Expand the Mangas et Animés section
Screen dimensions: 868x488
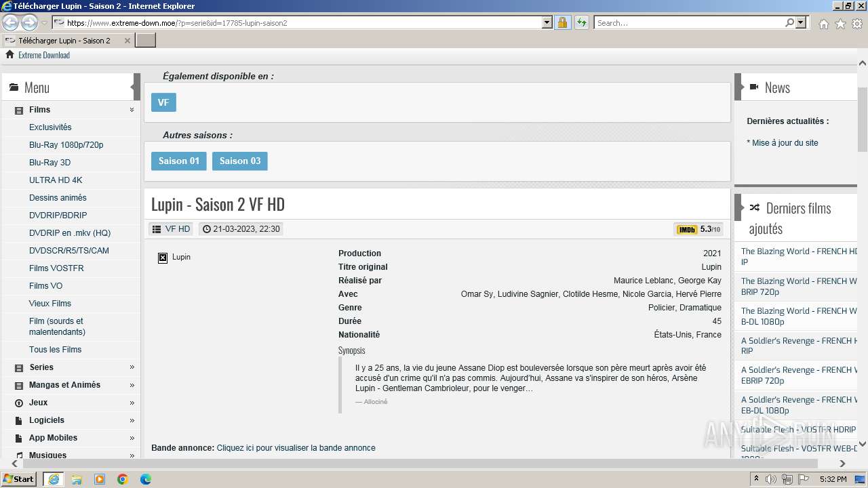132,385
